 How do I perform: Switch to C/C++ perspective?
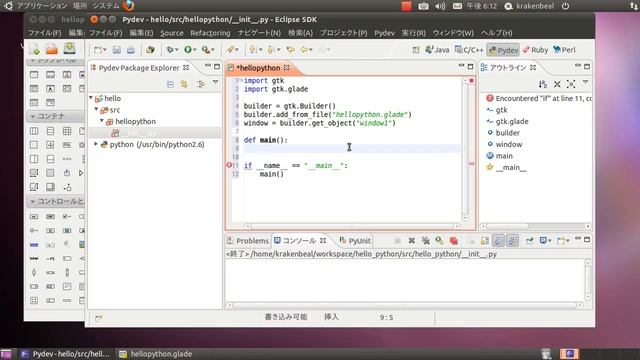[x=469, y=50]
